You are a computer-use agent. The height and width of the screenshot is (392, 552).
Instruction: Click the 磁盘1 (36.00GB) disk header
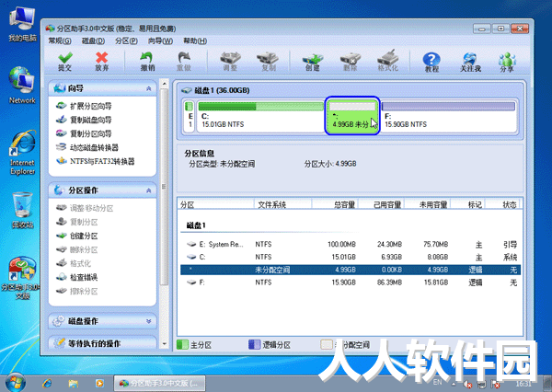(x=215, y=90)
